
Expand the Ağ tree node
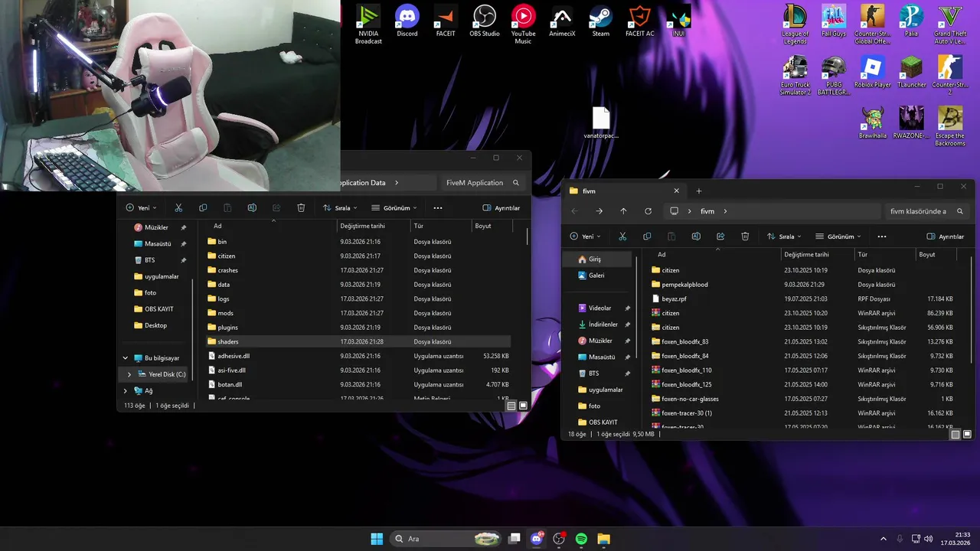click(126, 390)
